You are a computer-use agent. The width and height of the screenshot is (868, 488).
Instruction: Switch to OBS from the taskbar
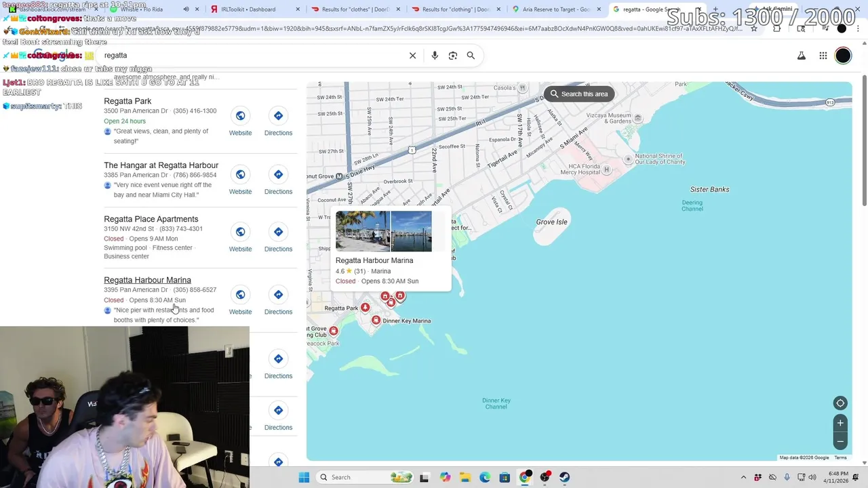(x=545, y=477)
